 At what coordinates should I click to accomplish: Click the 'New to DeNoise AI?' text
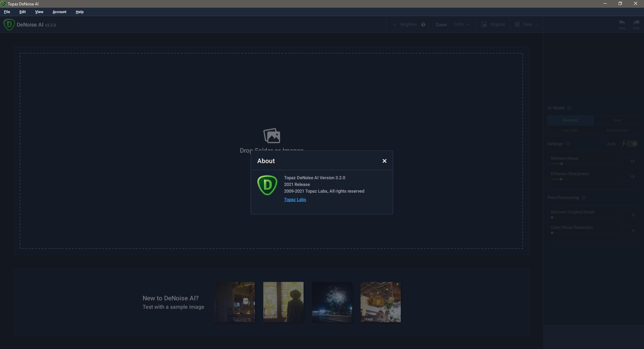[170, 298]
